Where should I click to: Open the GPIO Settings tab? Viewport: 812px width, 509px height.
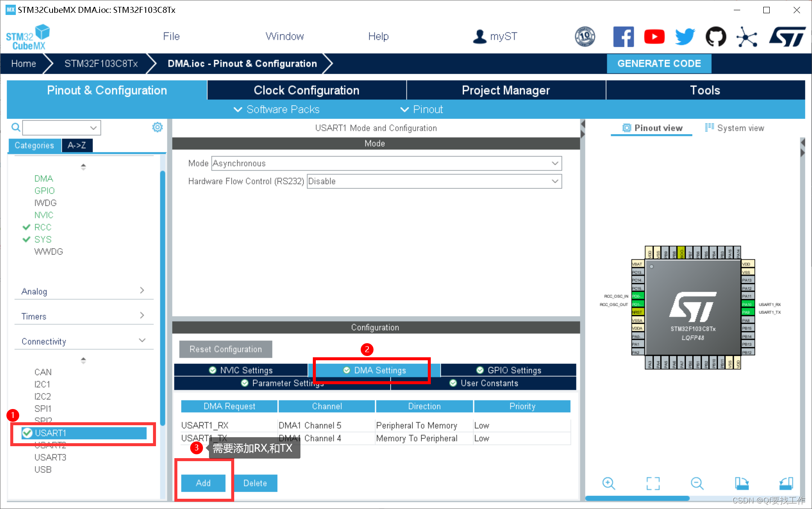click(x=509, y=370)
